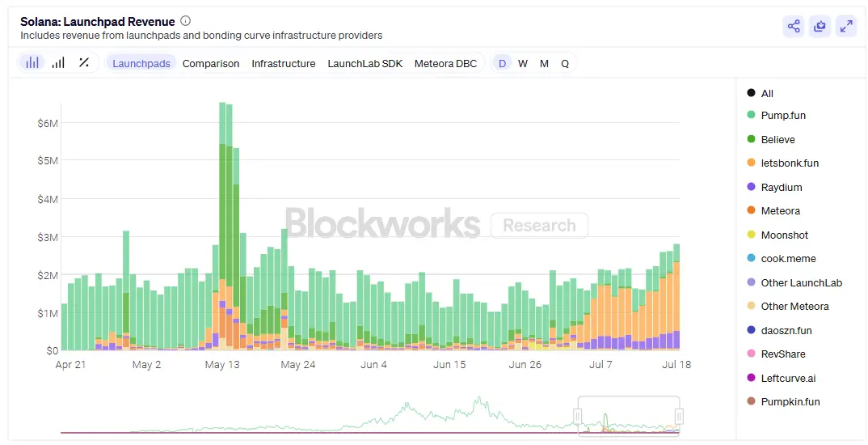Toggle Other Meteora series in legend

click(x=788, y=306)
